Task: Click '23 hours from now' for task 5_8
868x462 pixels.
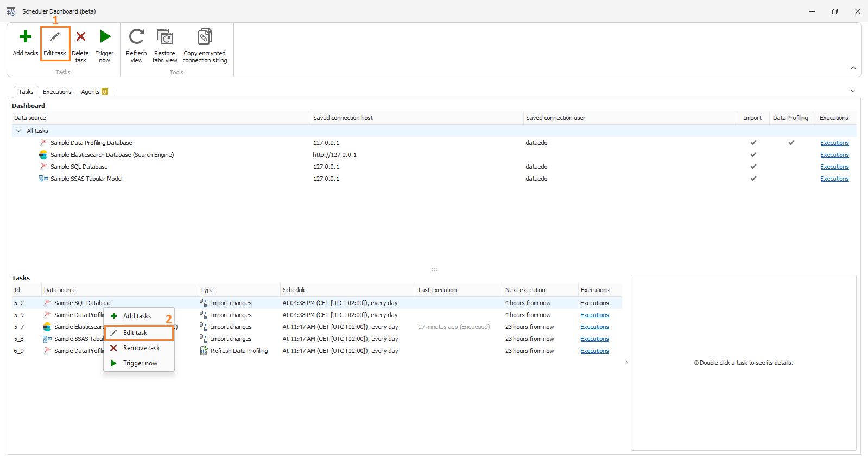Action: click(x=529, y=339)
